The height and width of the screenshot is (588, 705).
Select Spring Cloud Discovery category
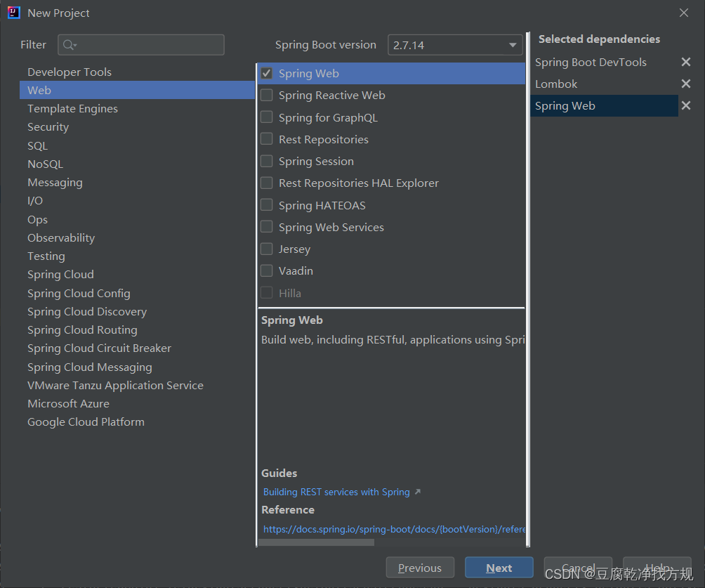(x=137, y=312)
